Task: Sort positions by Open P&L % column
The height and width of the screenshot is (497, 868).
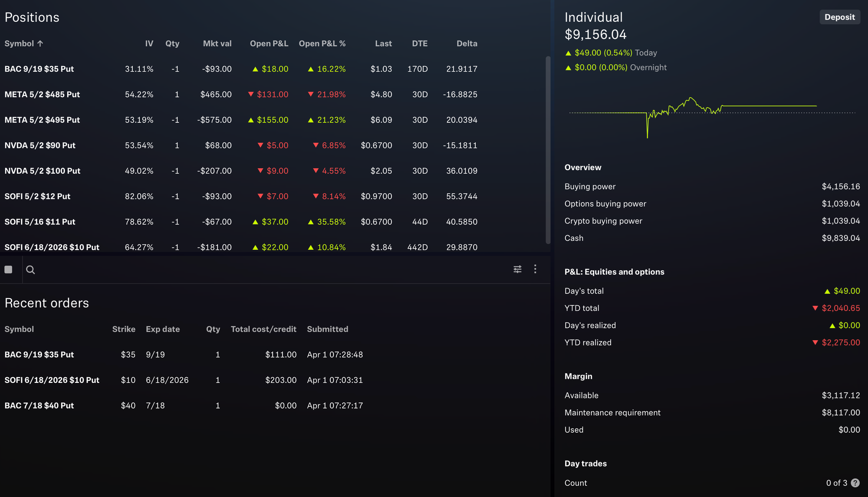Action: [x=322, y=43]
